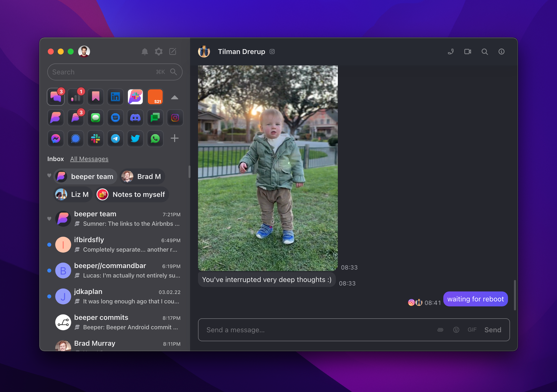Screen dimensions: 557x392
Task: Open the Telegram app icon
Action: 115,138
